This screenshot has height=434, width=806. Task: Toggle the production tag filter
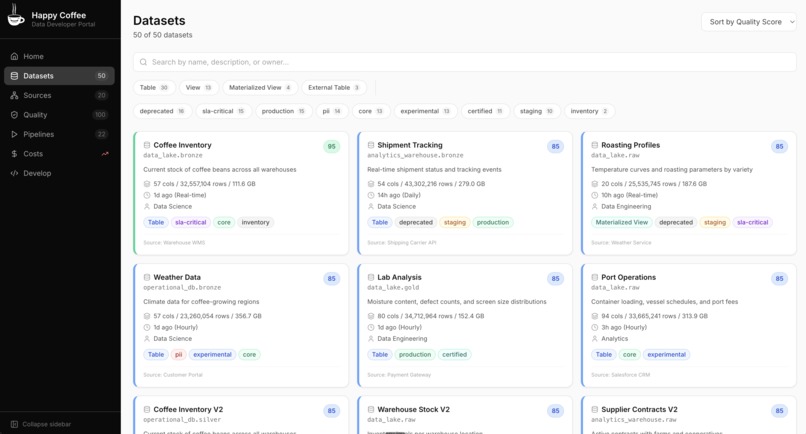pos(284,111)
